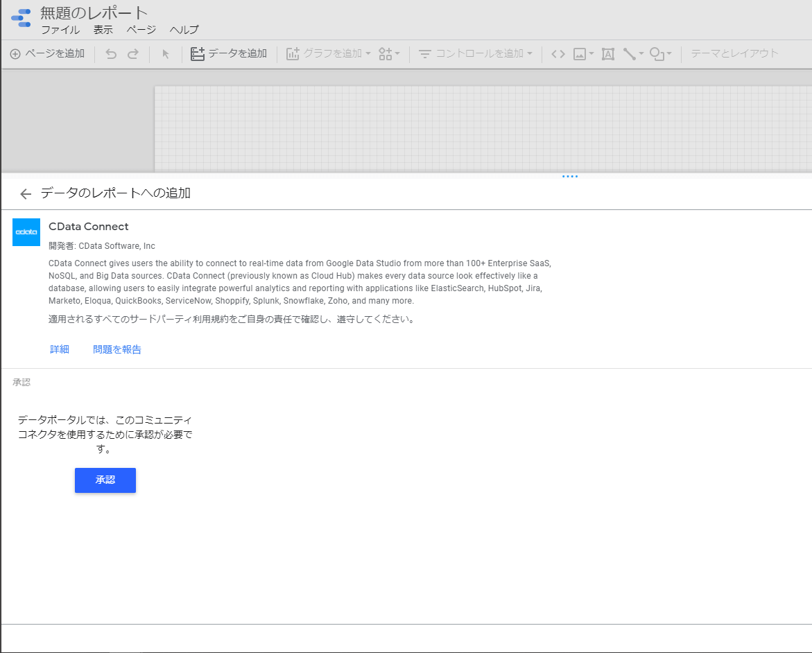Open the 表示 menu
Image resolution: width=812 pixels, height=653 pixels.
tap(103, 30)
